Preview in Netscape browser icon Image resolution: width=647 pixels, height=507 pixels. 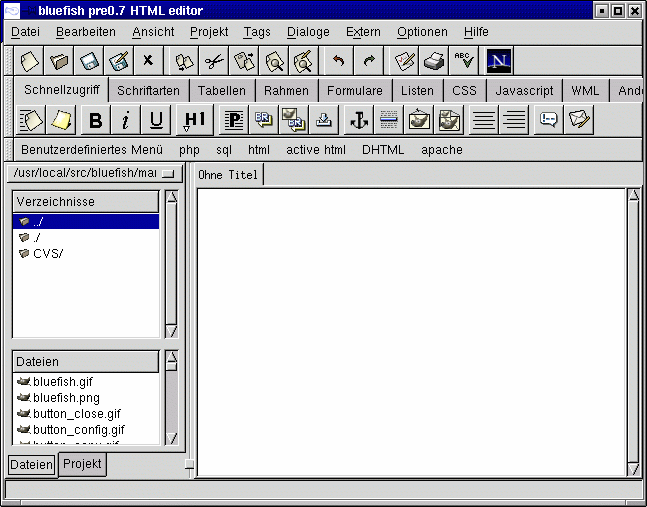click(499, 62)
